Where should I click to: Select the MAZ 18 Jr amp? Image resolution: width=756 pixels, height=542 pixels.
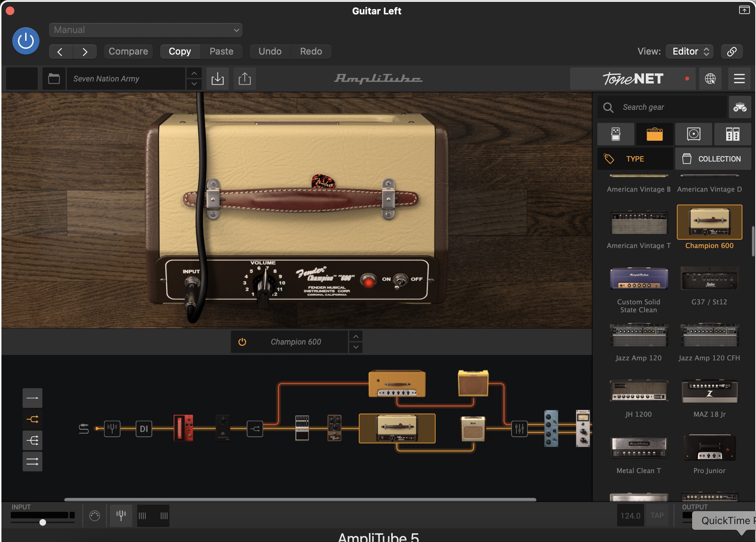tap(709, 398)
